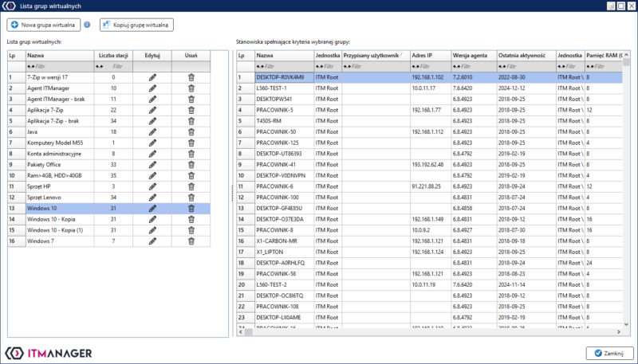Click the Kopiuj grupę wirtualną button
638x364 pixels.
(x=136, y=25)
